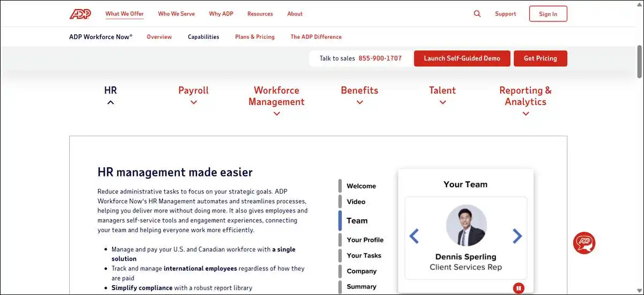Click 'Simplify compliance' bold text
The width and height of the screenshot is (644, 295).
coord(142,287)
